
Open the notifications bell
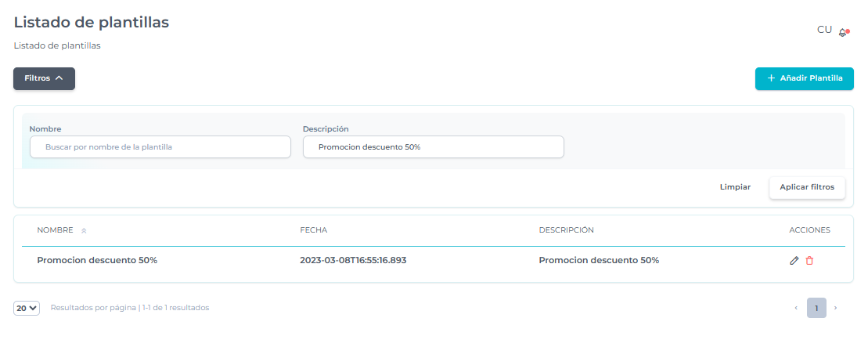(843, 32)
